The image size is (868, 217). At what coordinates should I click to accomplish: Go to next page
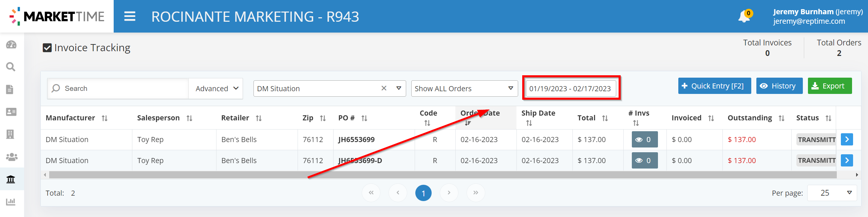pyautogui.click(x=449, y=193)
